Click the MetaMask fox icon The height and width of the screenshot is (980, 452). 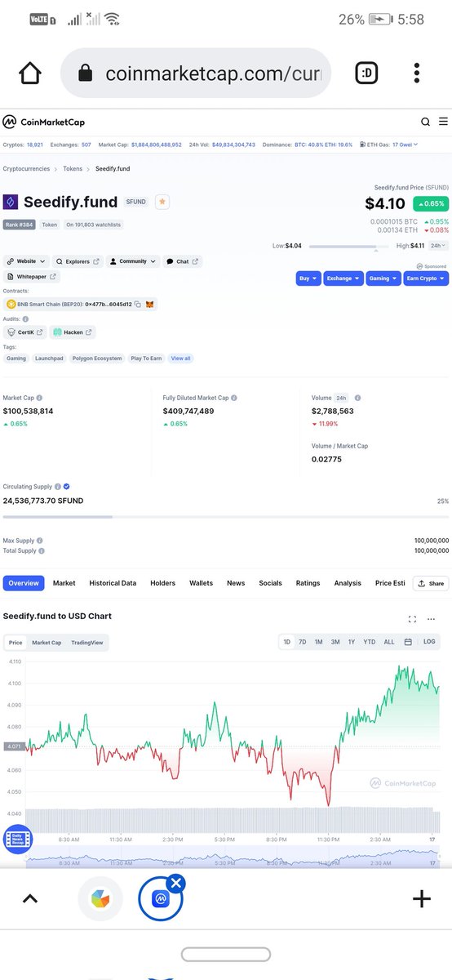click(149, 304)
